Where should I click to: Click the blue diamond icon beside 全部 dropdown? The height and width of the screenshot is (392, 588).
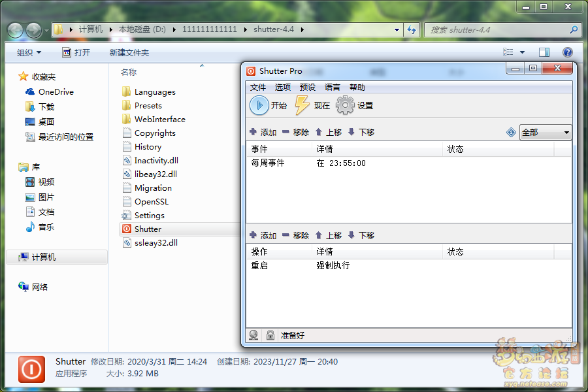coord(511,132)
